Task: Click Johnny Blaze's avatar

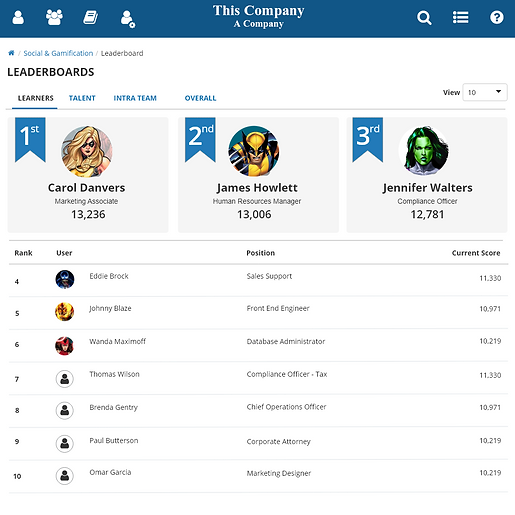Action: (x=65, y=312)
